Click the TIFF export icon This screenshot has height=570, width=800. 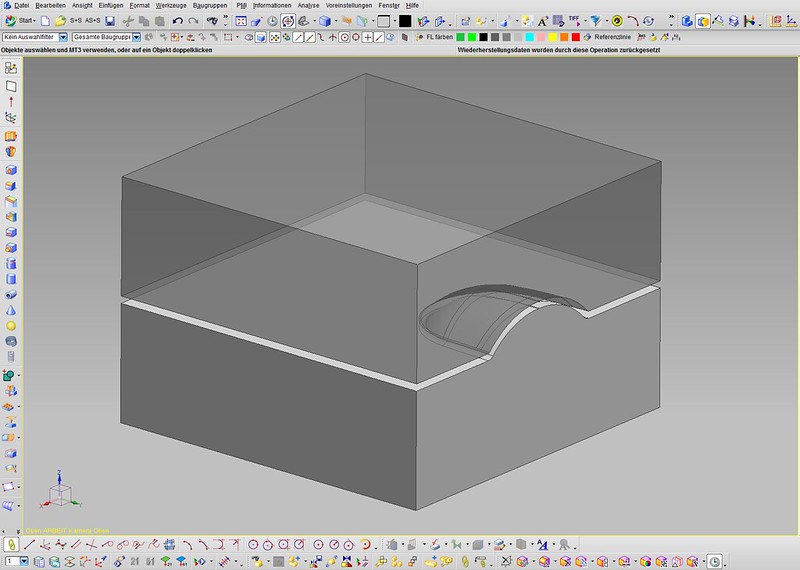point(573,21)
